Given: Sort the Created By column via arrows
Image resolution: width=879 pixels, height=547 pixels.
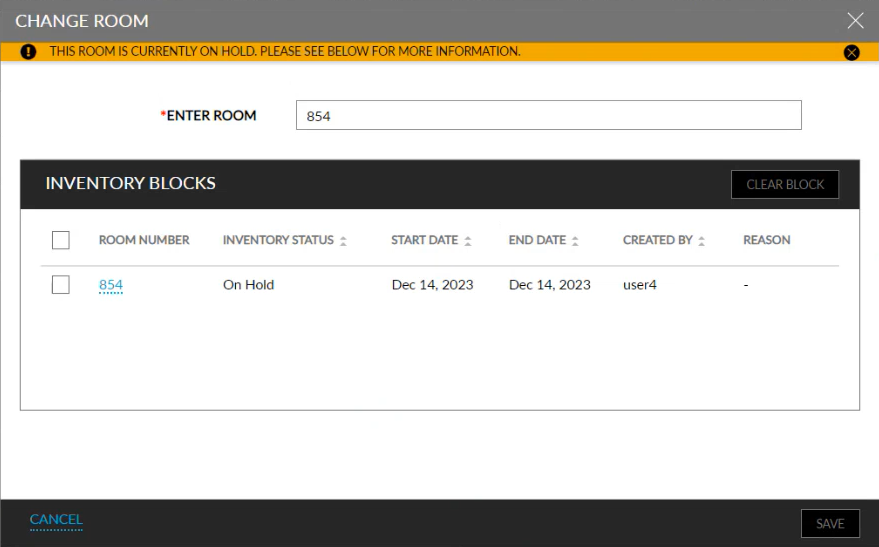Looking at the screenshot, I should coord(701,241).
